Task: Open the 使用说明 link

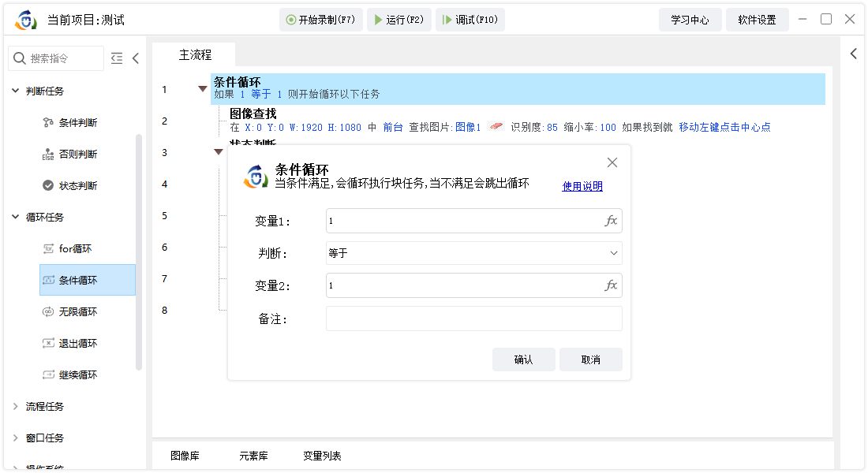Action: (x=582, y=186)
